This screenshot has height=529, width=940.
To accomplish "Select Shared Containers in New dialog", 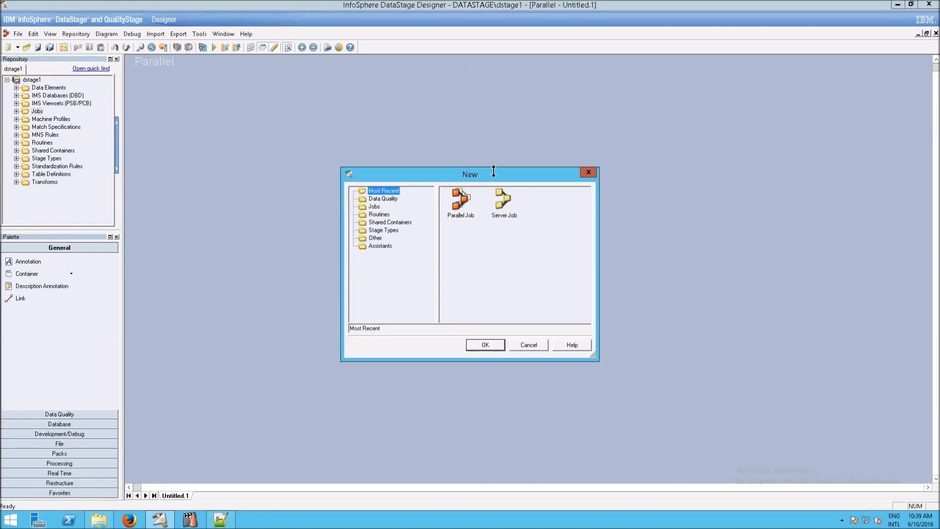I will click(x=390, y=222).
